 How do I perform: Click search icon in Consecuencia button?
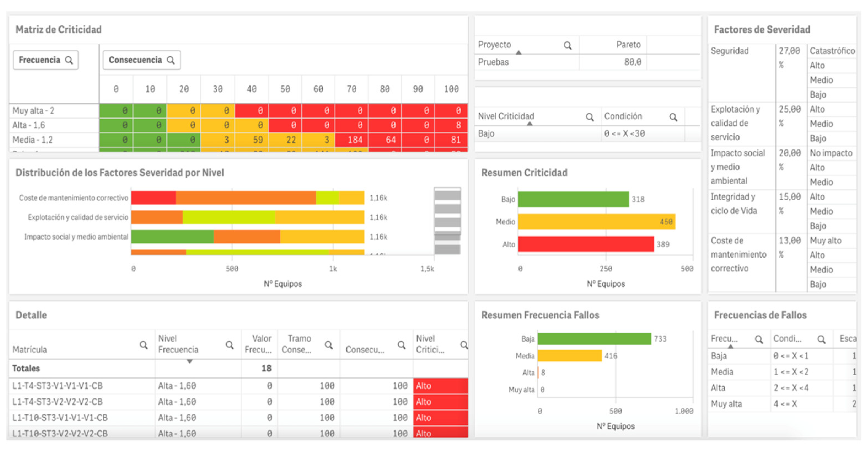point(171,60)
